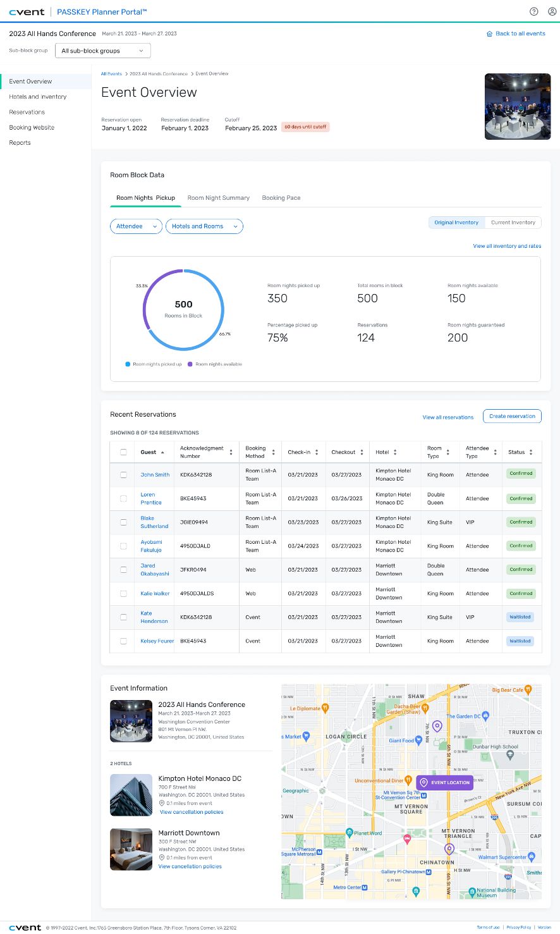Follow the Back to all events link
This screenshot has height=934, width=560.
pos(516,34)
